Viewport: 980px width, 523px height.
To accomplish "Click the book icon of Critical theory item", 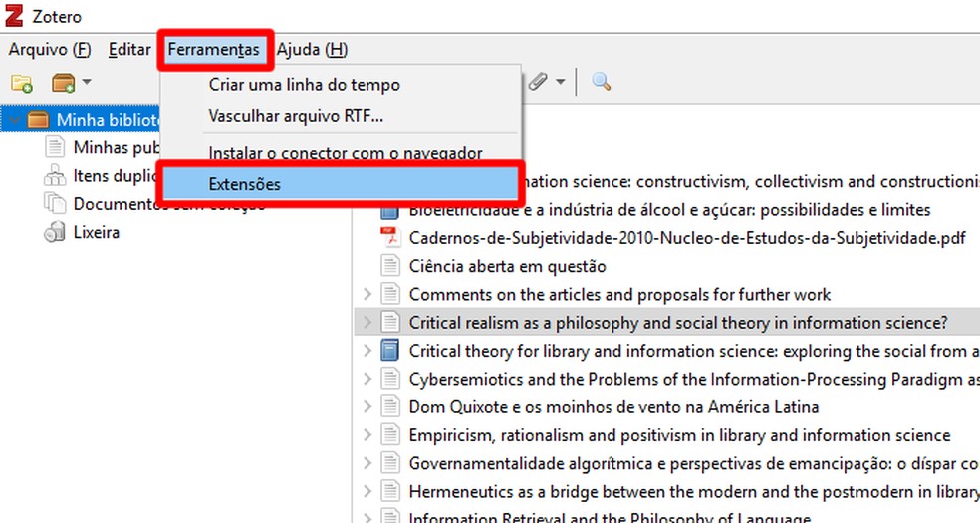I will [390, 351].
